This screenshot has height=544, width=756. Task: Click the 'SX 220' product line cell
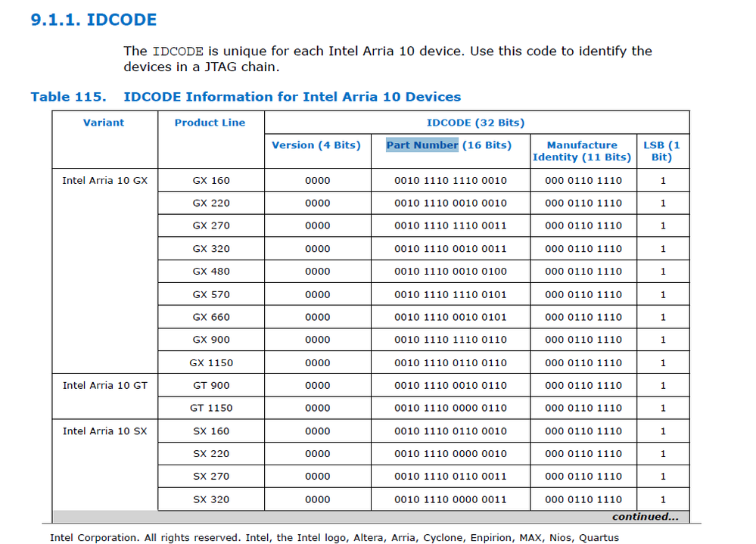211,454
